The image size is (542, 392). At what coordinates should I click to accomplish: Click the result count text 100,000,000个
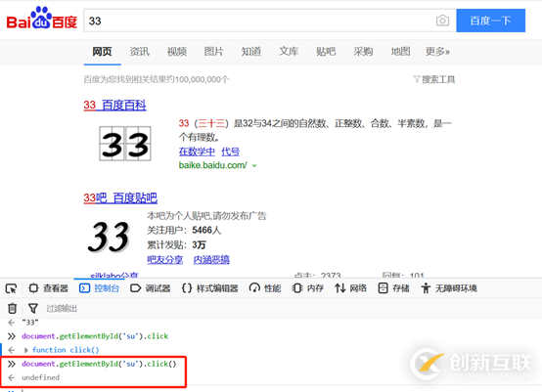point(202,80)
